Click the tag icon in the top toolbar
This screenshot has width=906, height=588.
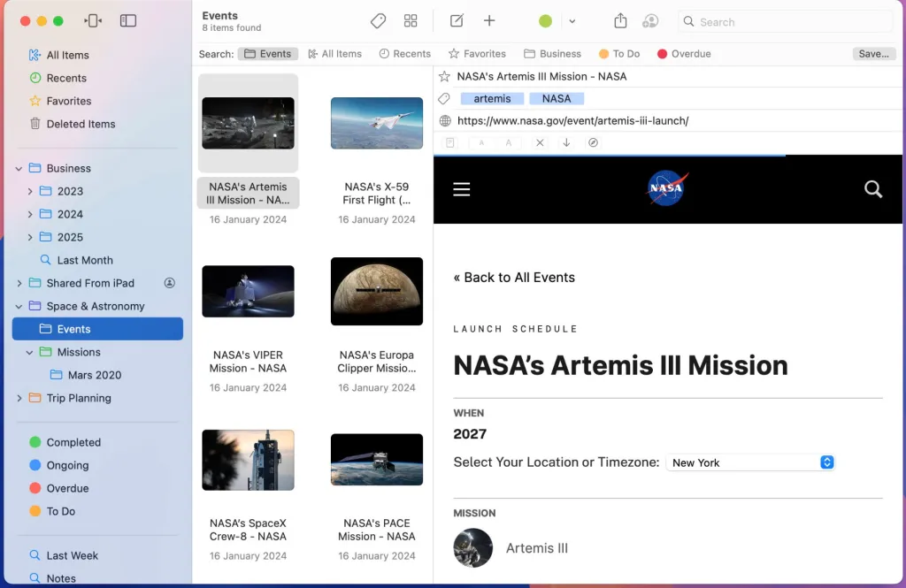click(x=378, y=21)
